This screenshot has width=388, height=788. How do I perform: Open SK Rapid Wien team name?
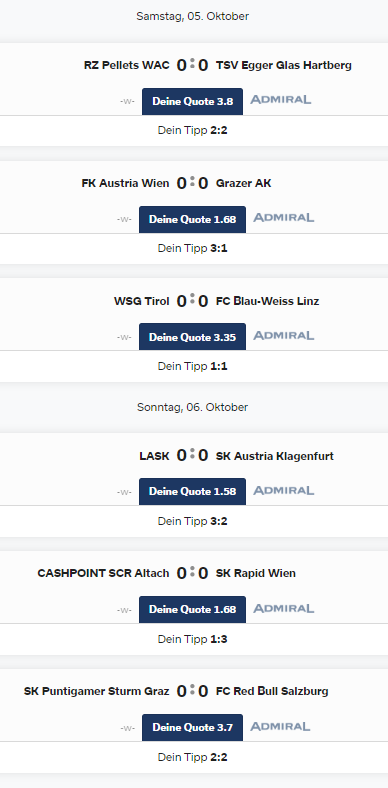tap(256, 573)
